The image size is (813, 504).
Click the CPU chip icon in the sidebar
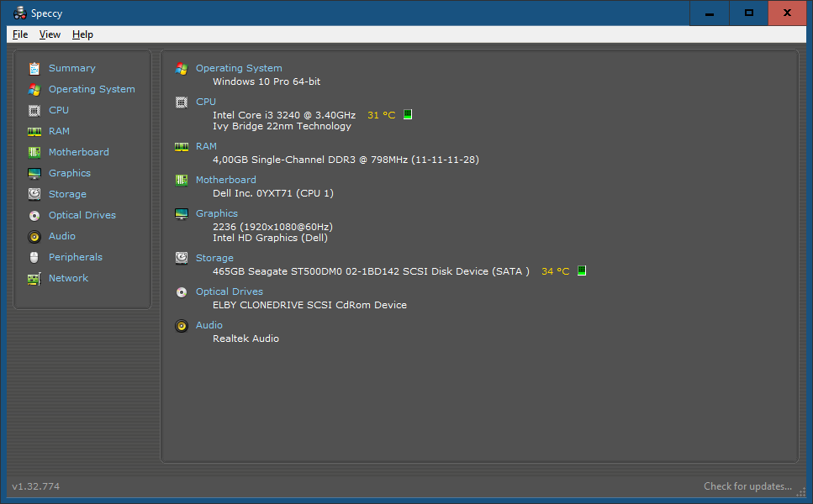(x=34, y=110)
